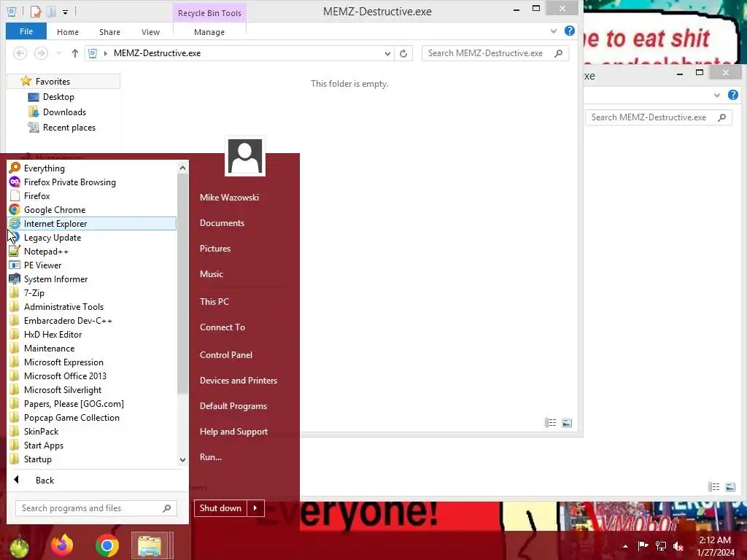The image size is (747, 560).
Task: Click the network icon in system tray
Action: (660, 545)
